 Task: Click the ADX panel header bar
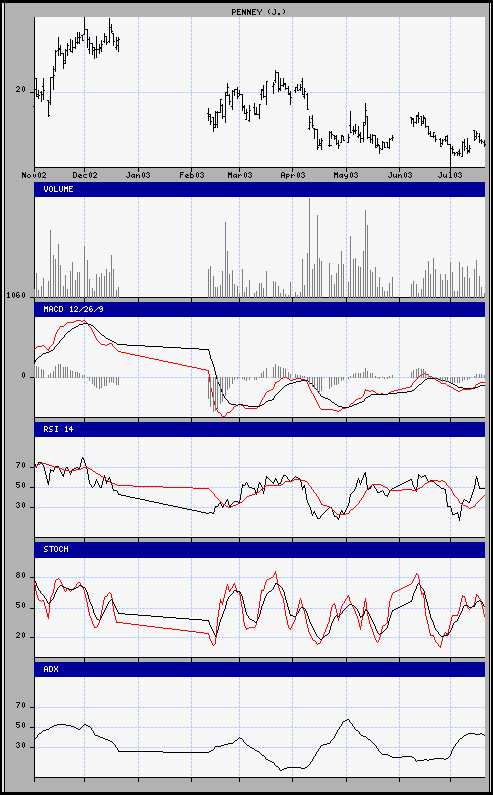point(260,669)
